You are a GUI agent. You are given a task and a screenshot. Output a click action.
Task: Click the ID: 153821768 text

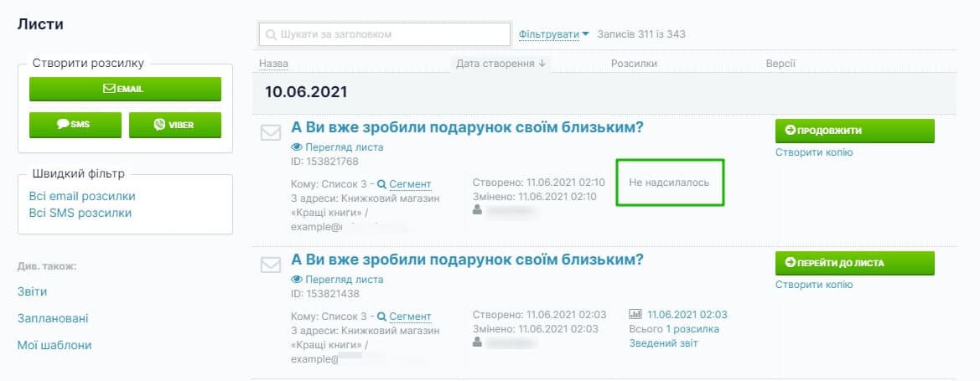point(325,162)
